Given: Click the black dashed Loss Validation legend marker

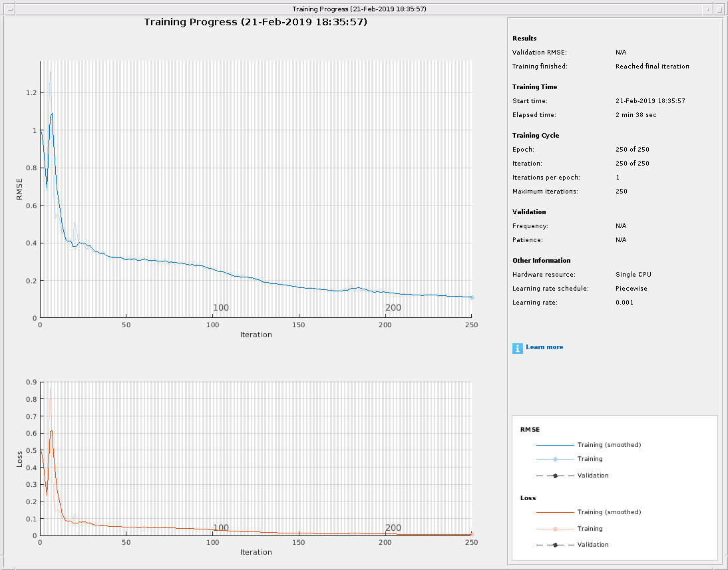Looking at the screenshot, I should point(555,545).
